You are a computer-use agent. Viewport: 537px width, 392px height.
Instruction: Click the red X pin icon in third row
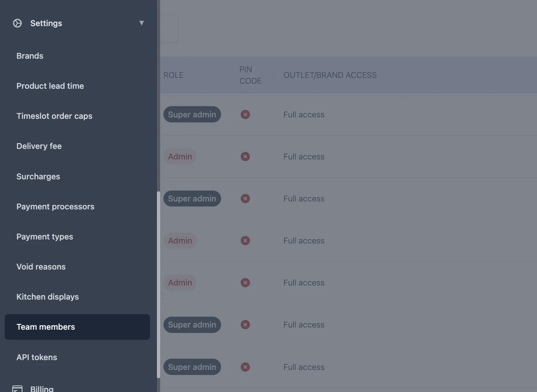(x=245, y=199)
